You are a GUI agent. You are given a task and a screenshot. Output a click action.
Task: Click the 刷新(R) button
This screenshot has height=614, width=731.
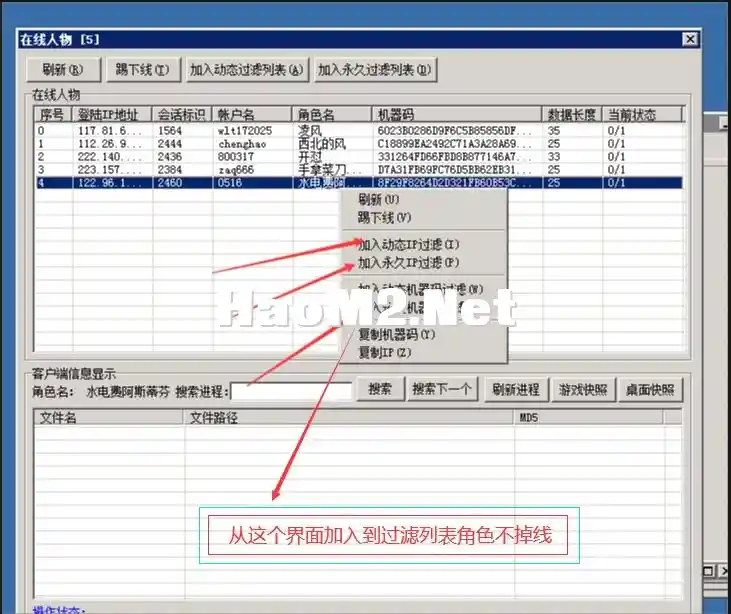click(63, 70)
